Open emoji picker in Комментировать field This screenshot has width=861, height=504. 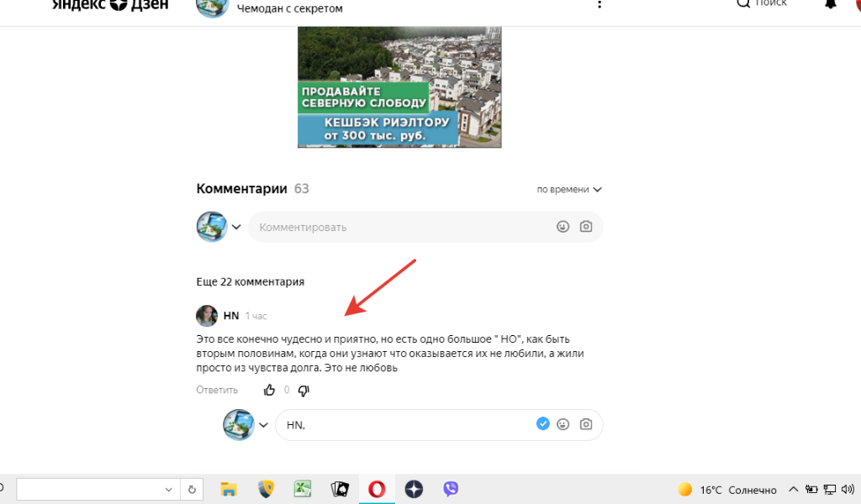tap(563, 227)
